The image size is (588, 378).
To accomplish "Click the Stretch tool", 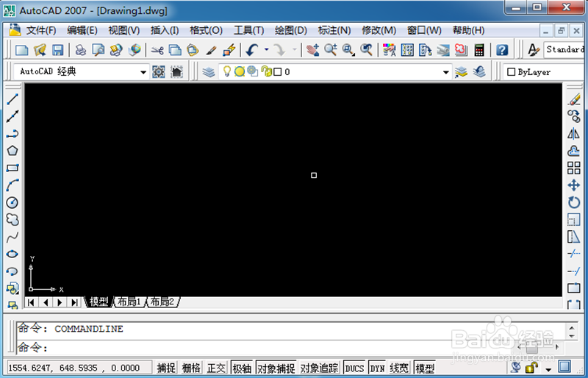I will point(574,238).
